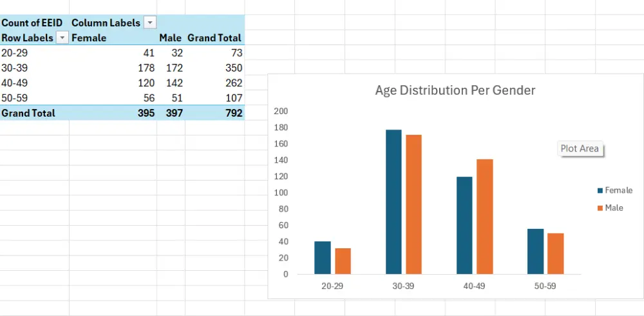
Task: Click the Male grand total 397
Action: click(x=171, y=113)
